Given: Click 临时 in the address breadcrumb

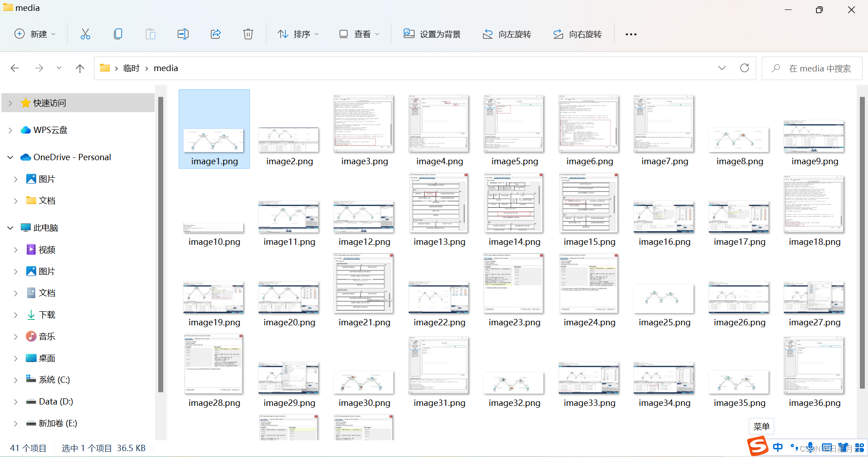Looking at the screenshot, I should (132, 68).
